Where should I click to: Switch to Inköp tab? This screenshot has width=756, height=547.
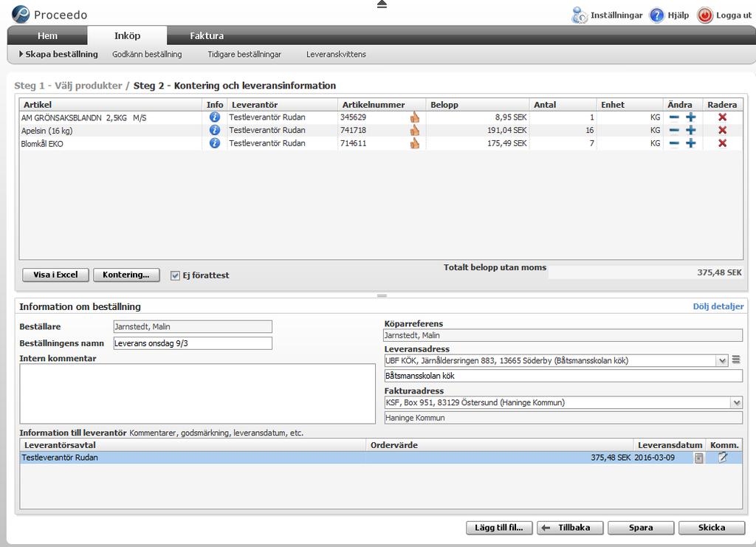pyautogui.click(x=127, y=35)
